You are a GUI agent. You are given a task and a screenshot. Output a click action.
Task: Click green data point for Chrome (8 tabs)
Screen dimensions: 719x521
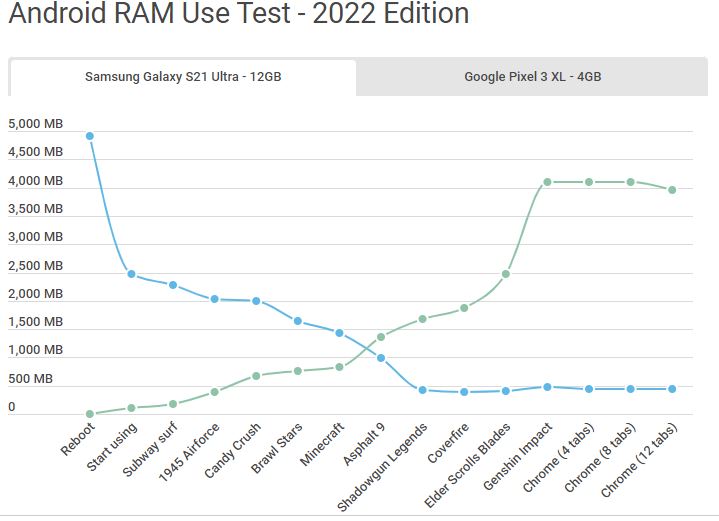coord(630,182)
